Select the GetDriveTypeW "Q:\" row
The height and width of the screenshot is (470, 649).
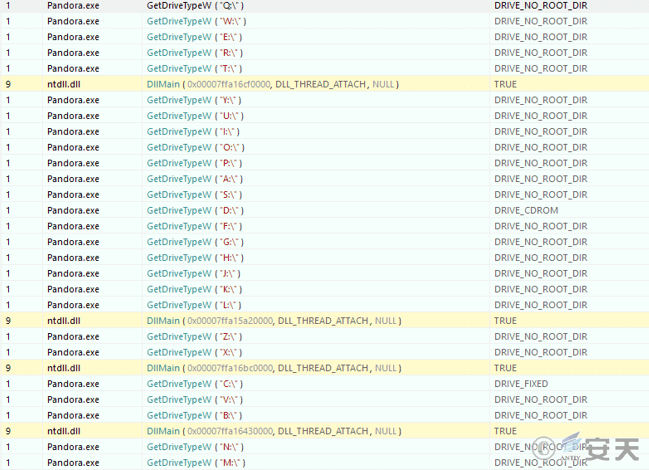point(196,6)
